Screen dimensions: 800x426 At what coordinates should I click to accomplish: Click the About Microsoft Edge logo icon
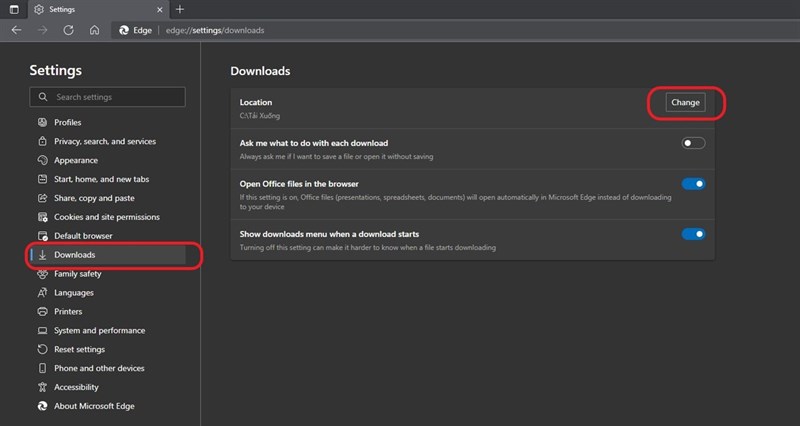(x=42, y=406)
